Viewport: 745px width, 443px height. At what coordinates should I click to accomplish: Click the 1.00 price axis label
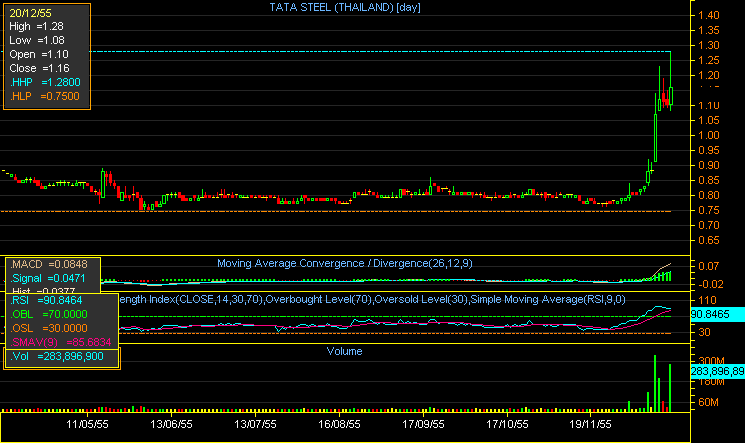pos(708,135)
